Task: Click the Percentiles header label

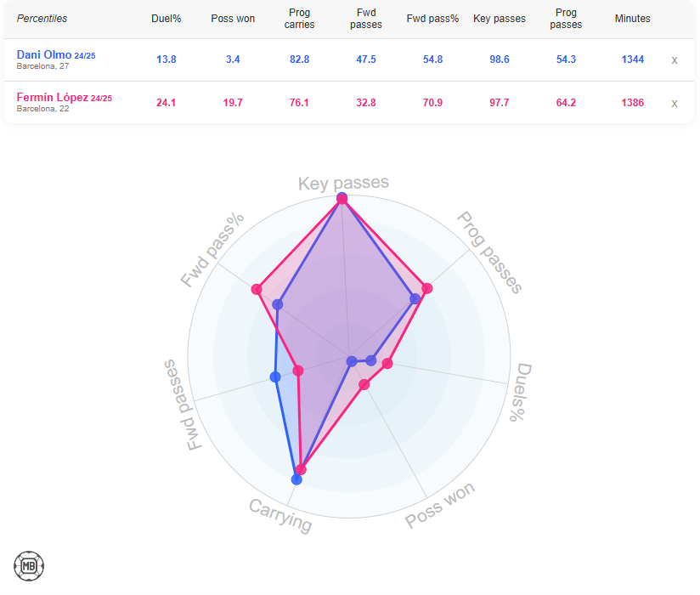Action: tap(42, 19)
